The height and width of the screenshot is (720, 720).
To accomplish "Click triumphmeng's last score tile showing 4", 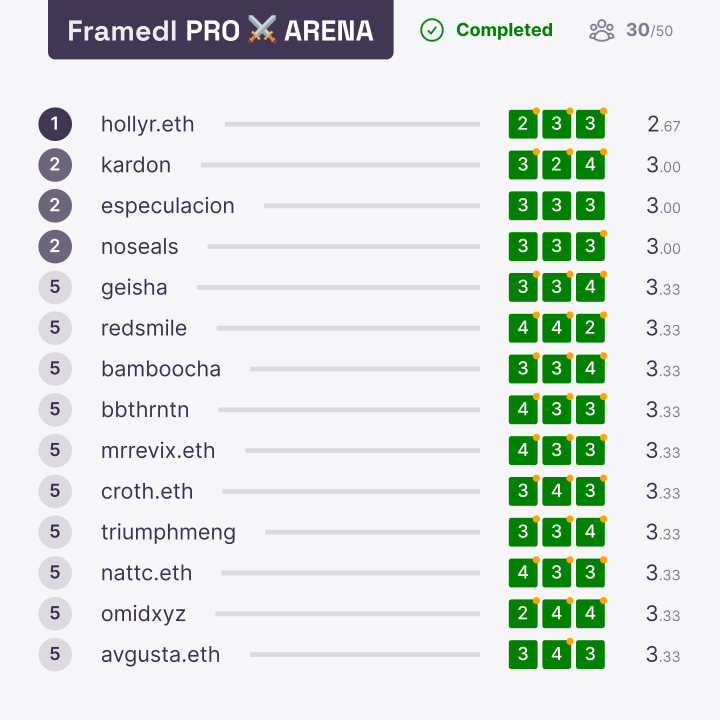I will pos(590,532).
